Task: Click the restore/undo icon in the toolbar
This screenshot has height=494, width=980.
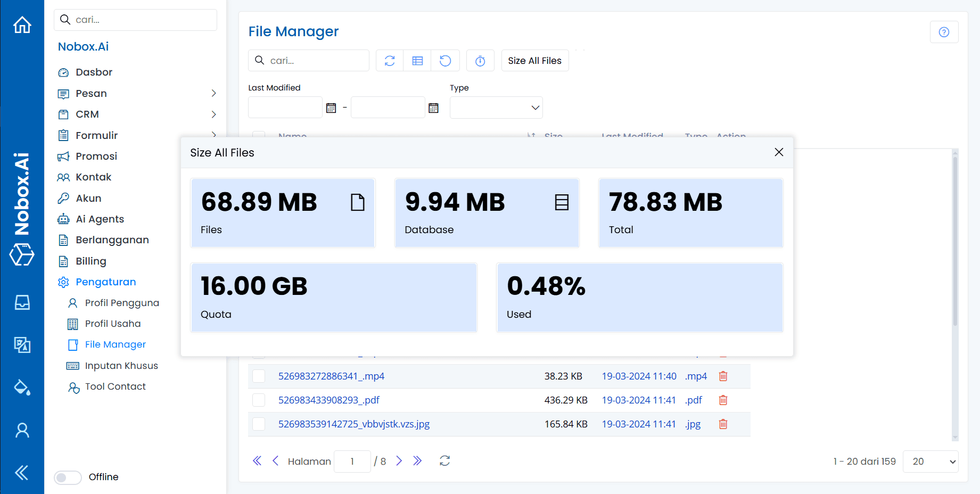Action: point(446,60)
